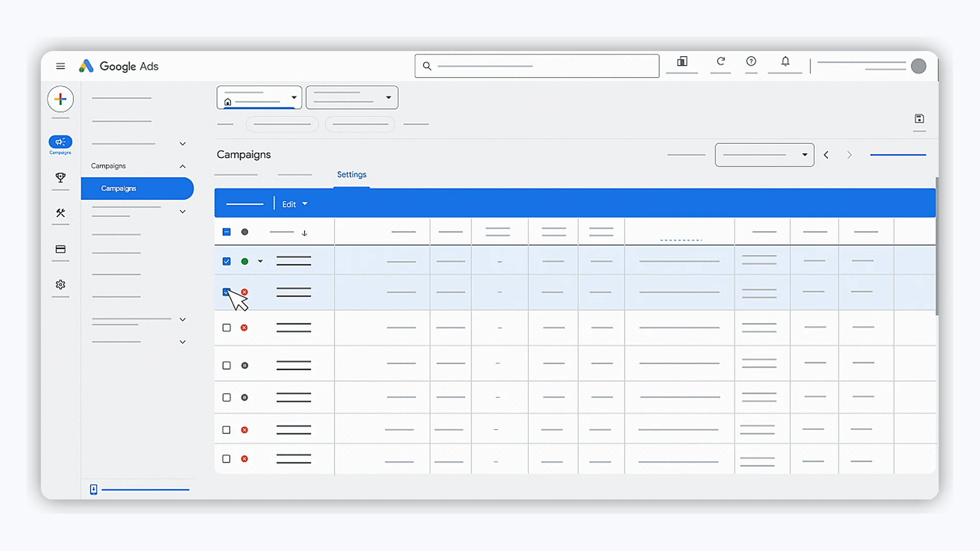Collapse the Campaigns sidebar section

(x=183, y=166)
